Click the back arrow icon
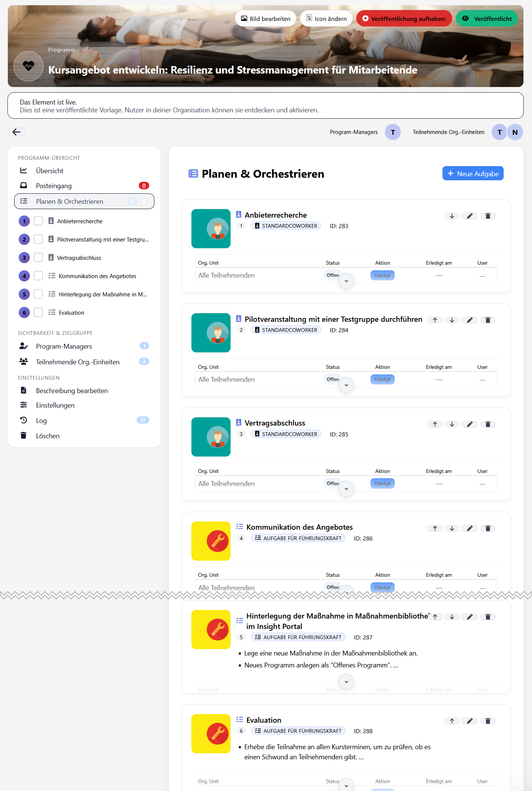This screenshot has height=791, width=532. [x=16, y=132]
